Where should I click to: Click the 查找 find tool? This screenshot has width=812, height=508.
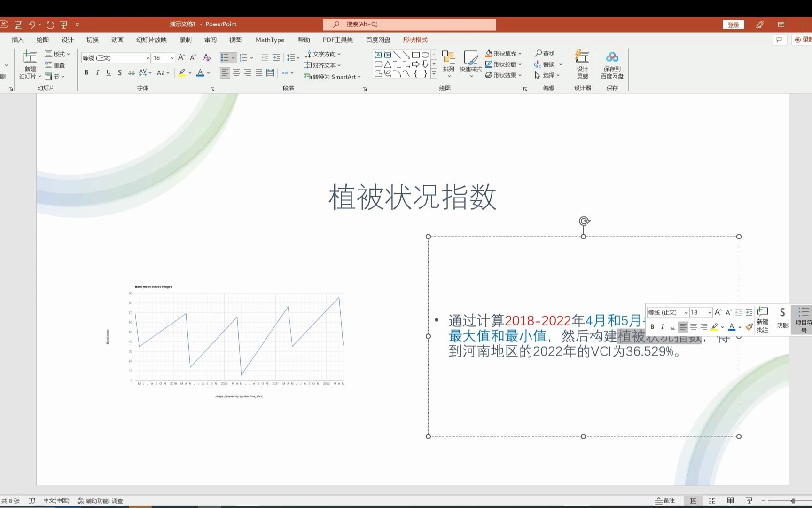point(545,54)
